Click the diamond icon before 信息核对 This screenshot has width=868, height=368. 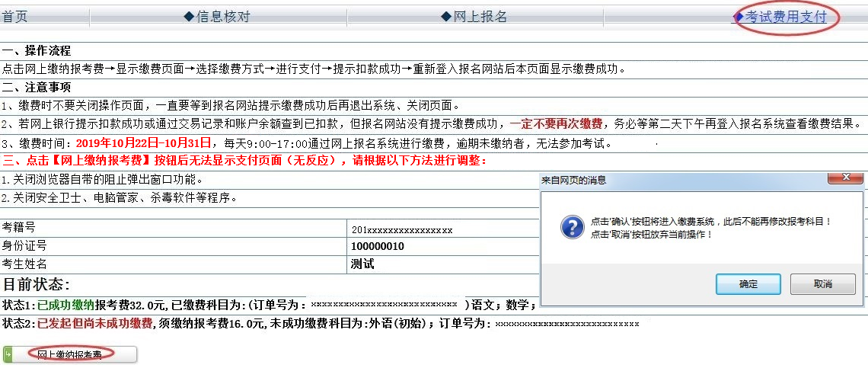coord(189,17)
